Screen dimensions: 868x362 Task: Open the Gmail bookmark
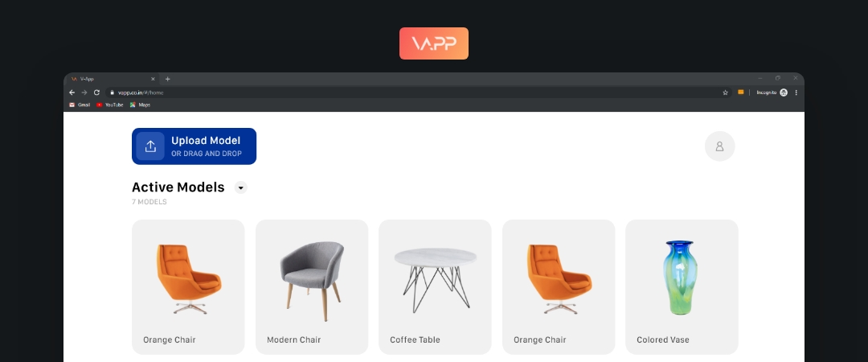80,105
